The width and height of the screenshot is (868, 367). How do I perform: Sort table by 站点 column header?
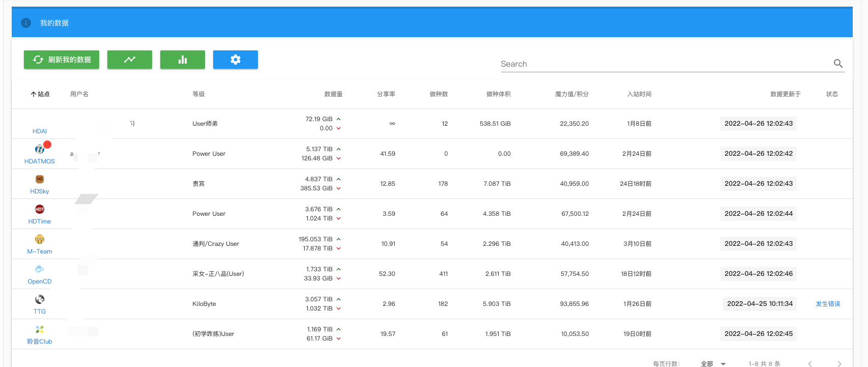(41, 94)
